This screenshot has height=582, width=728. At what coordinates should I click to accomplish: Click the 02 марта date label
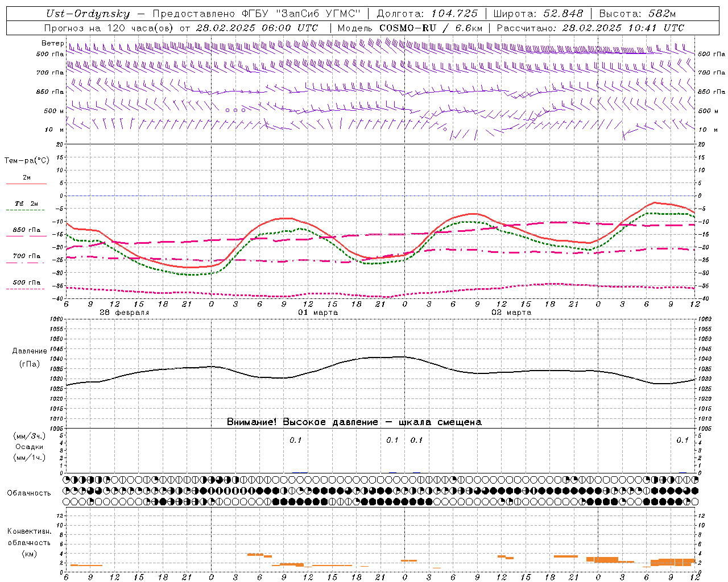point(512,313)
